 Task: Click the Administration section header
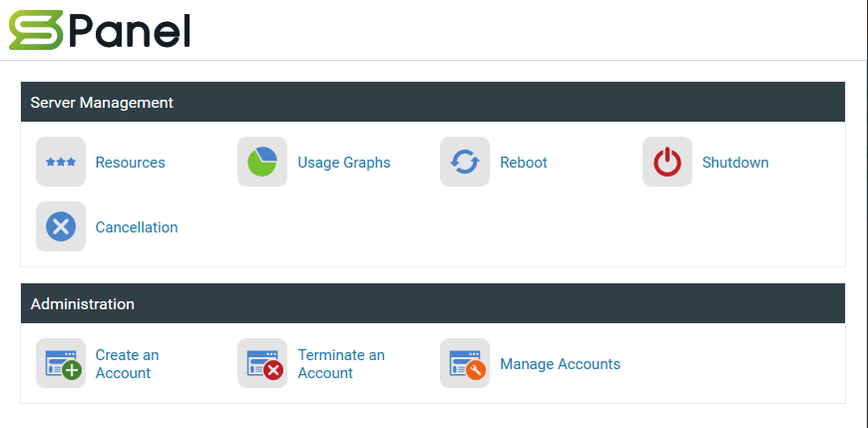(x=433, y=303)
